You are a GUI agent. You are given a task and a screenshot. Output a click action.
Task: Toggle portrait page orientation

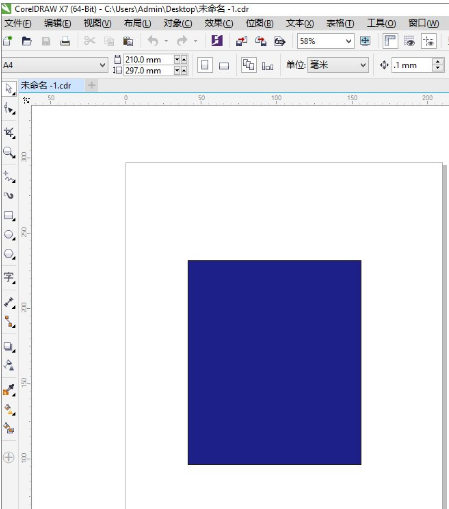tap(205, 65)
